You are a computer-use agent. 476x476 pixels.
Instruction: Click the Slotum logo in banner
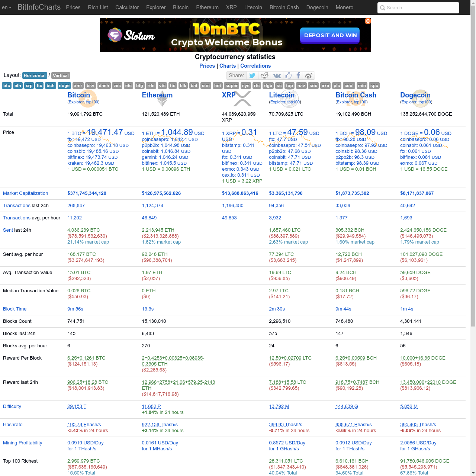pyautogui.click(x=131, y=35)
